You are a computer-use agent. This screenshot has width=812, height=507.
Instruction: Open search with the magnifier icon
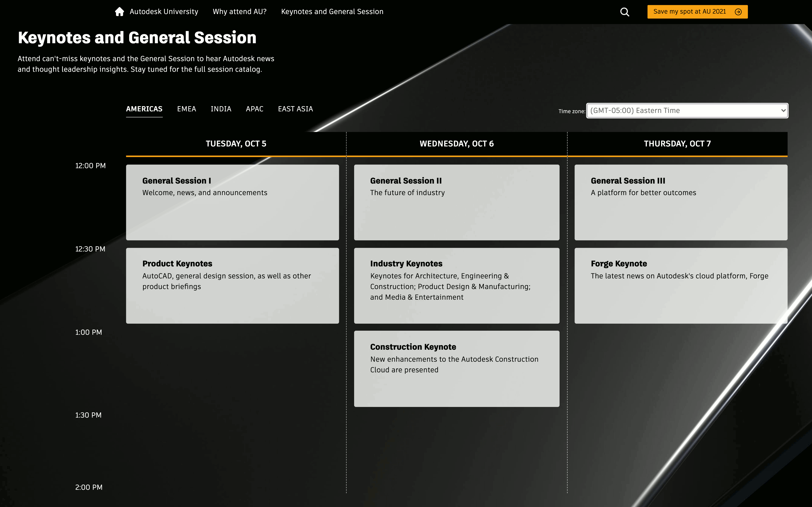tap(624, 12)
